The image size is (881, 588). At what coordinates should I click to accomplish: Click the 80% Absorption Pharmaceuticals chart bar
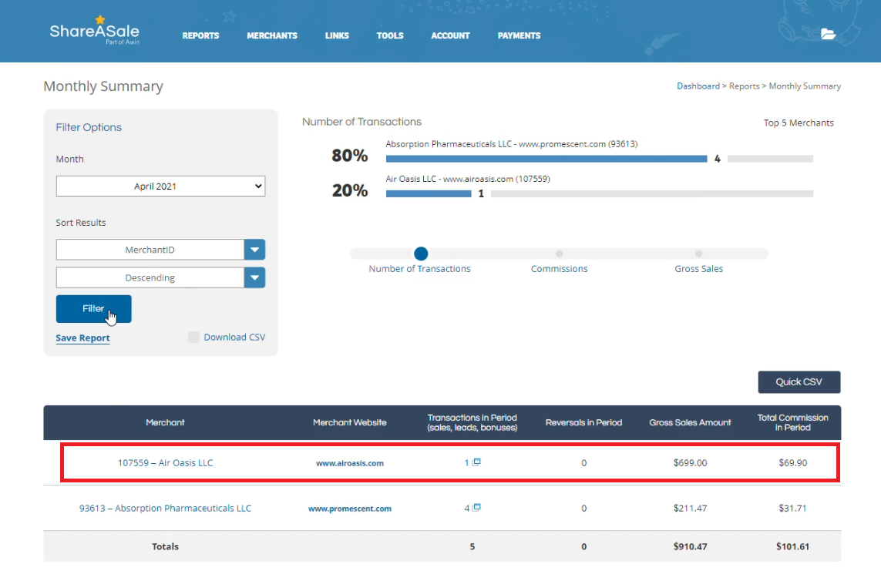(546, 159)
